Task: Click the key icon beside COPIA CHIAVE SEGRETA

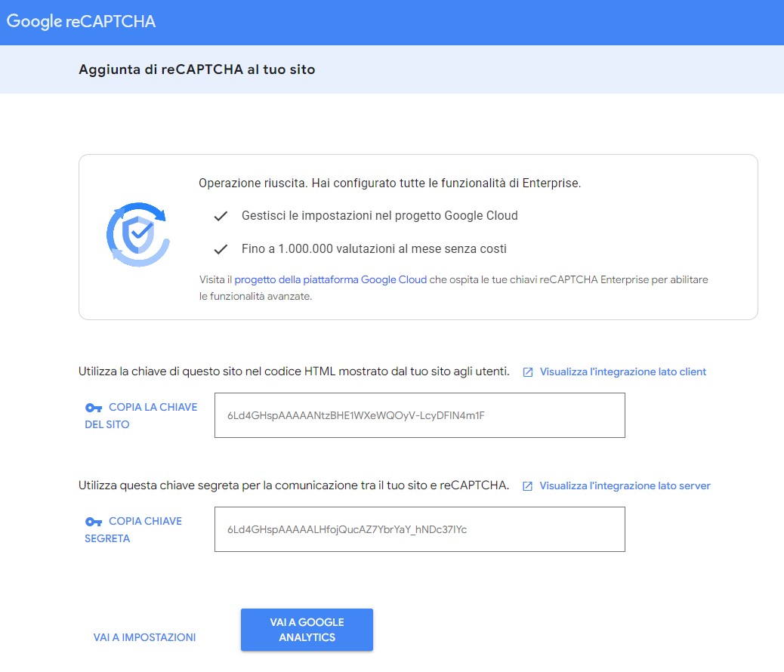Action: pyautogui.click(x=93, y=520)
